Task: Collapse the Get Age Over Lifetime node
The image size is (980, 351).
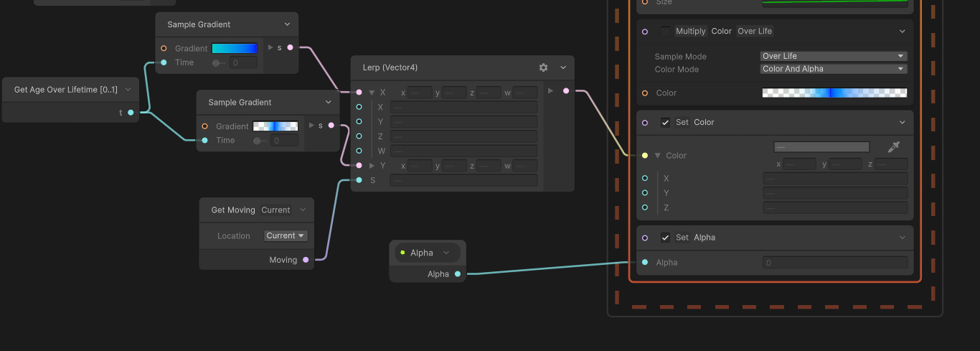Action: (x=128, y=90)
